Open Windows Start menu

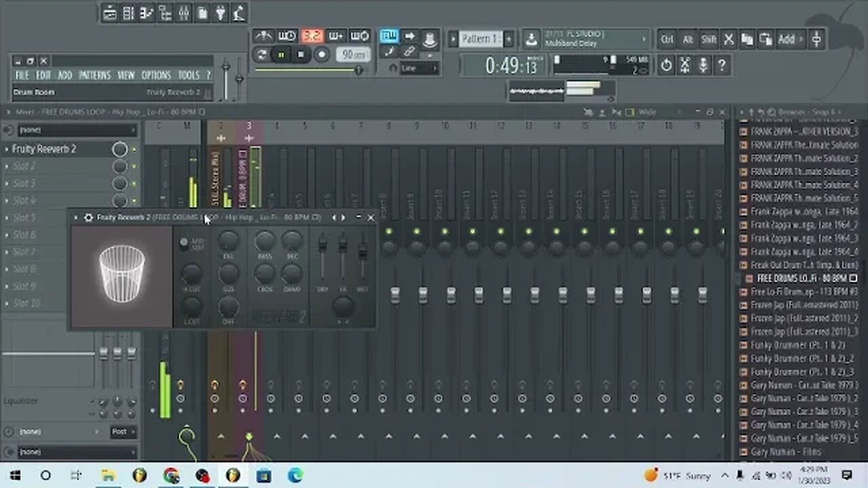point(15,475)
